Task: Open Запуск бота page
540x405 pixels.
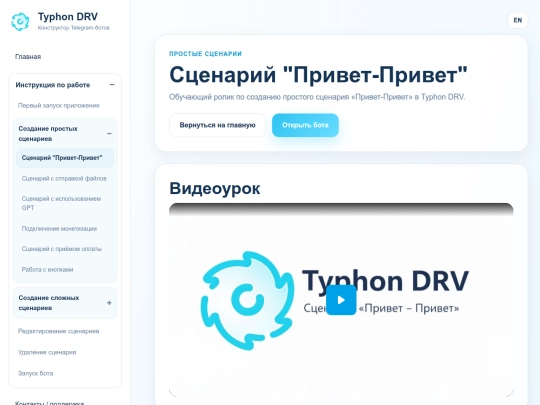Action: [x=35, y=373]
